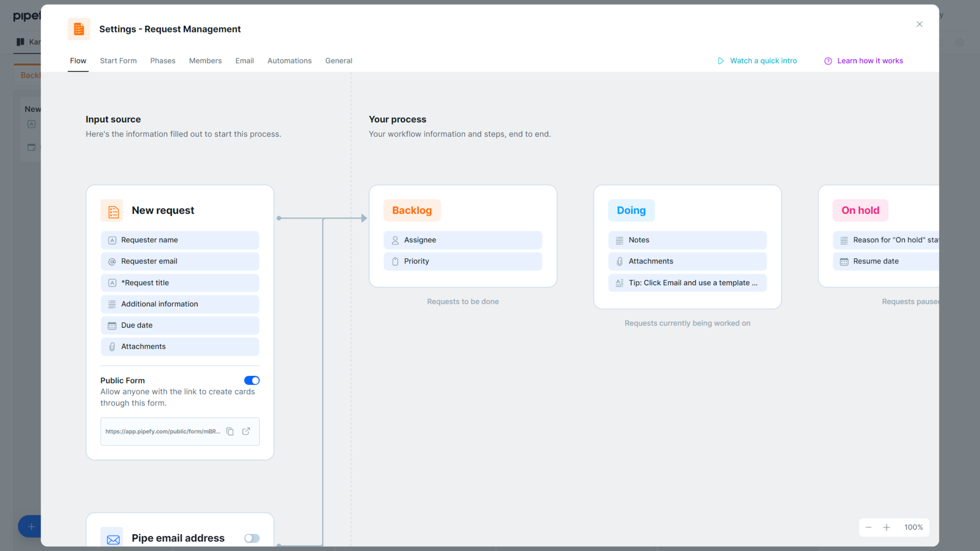The height and width of the screenshot is (551, 980).
Task: Disable the Public Form toggle
Action: (252, 380)
